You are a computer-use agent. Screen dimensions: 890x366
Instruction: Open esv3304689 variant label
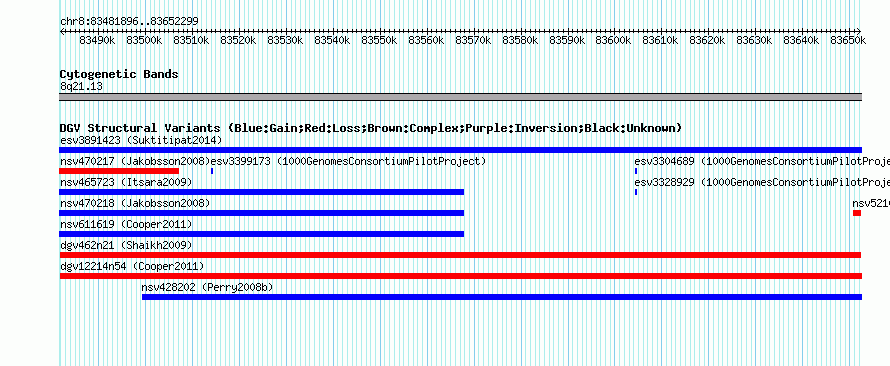point(762,161)
